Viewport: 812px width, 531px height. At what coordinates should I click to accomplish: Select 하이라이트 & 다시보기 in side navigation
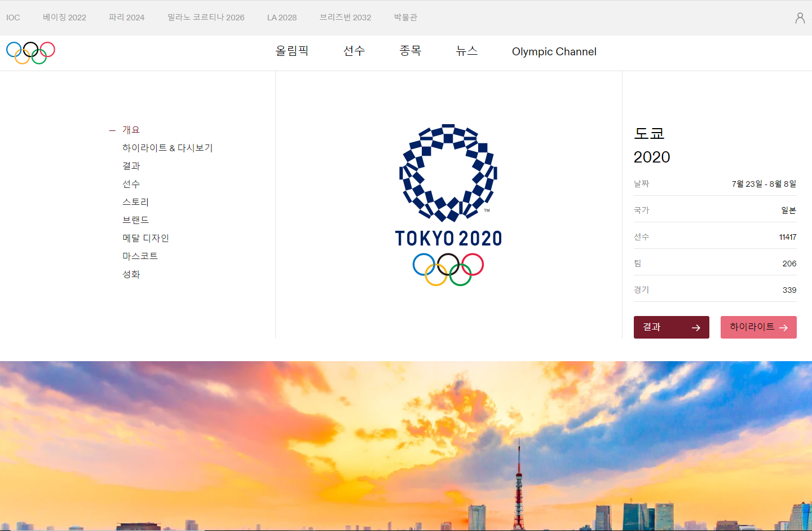tap(167, 148)
